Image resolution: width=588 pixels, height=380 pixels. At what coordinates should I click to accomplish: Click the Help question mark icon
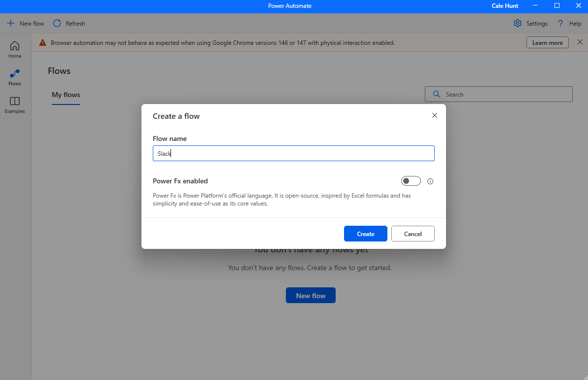pyautogui.click(x=560, y=23)
